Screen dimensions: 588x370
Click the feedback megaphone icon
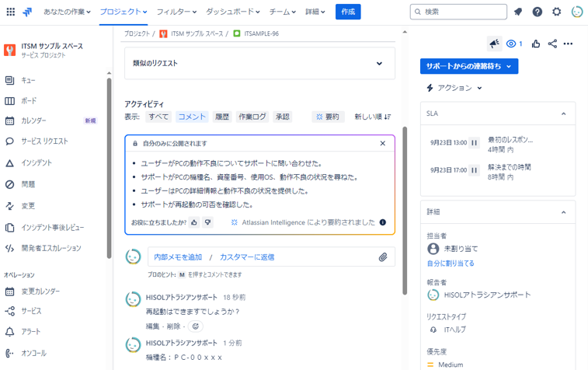(x=494, y=44)
